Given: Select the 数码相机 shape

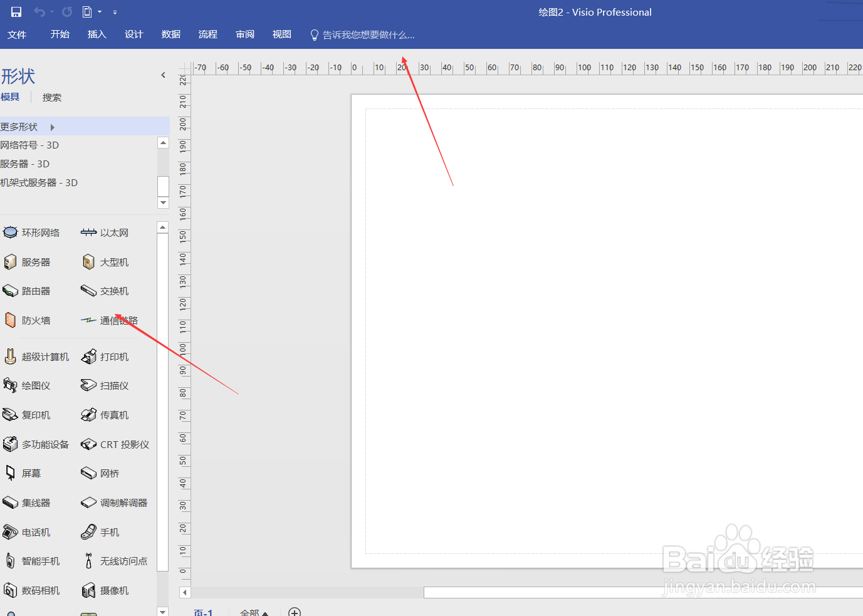Looking at the screenshot, I should 31,590.
